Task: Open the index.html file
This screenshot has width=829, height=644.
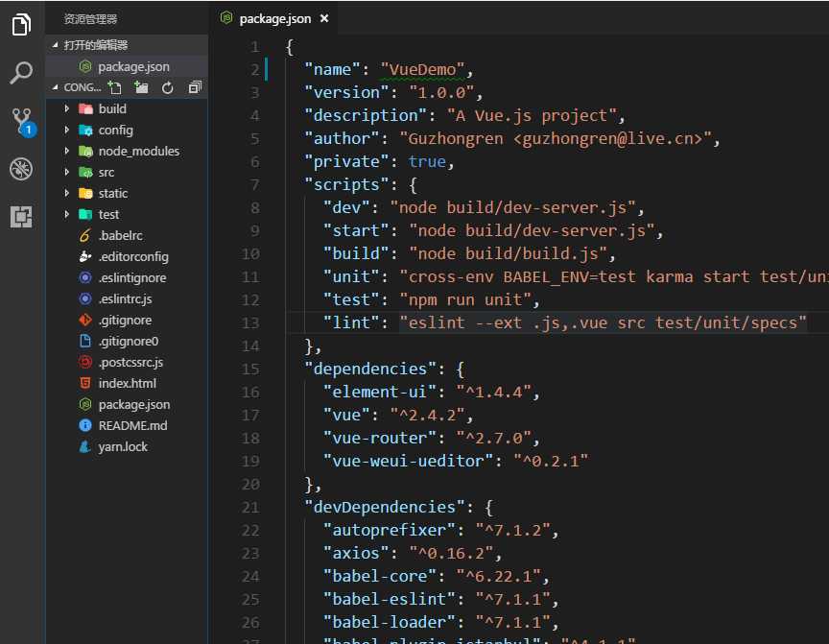Action: coord(128,383)
